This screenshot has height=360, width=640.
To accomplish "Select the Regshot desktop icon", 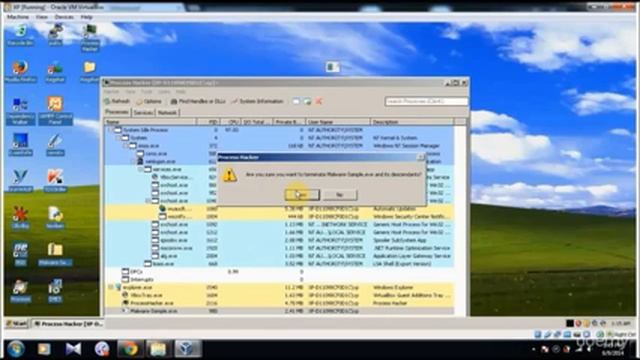I will click(55, 71).
